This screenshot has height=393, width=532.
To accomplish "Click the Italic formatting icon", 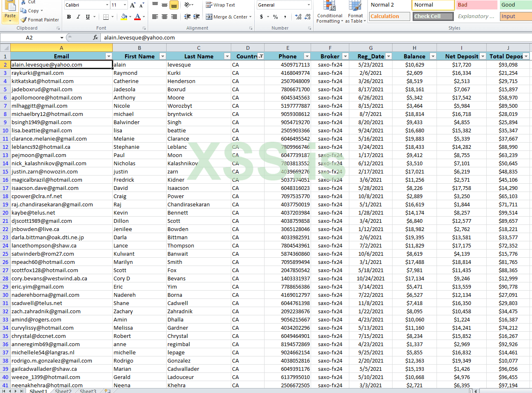I will click(78, 17).
